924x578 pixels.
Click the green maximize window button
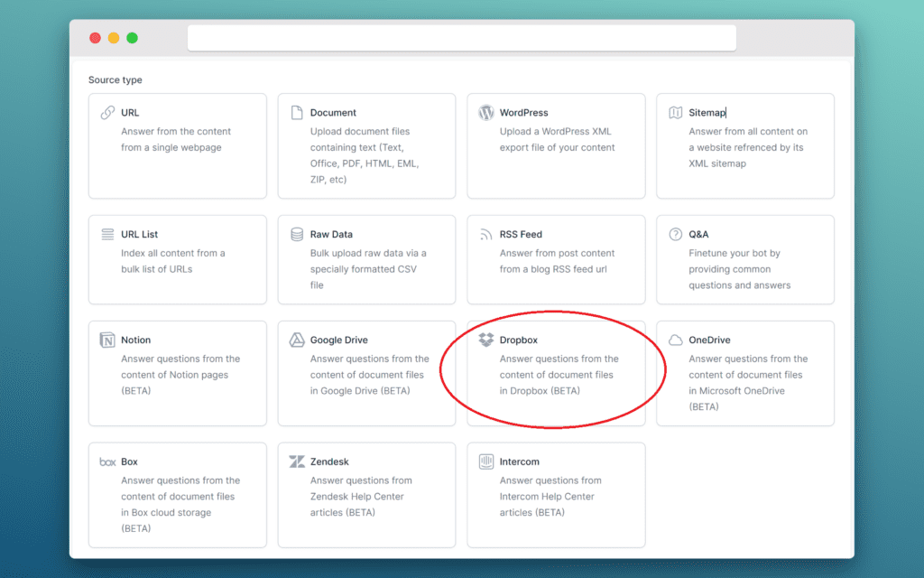tap(132, 38)
